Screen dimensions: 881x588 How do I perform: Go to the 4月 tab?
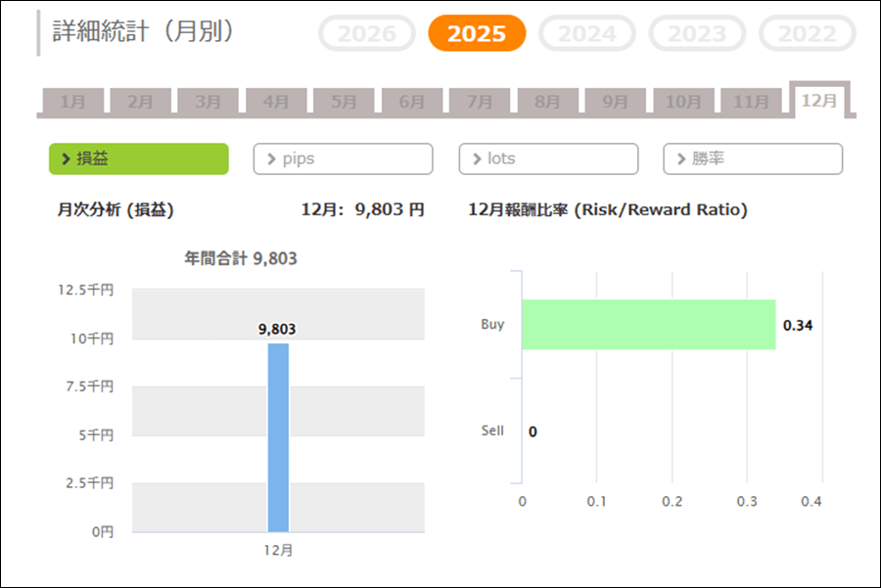(x=276, y=102)
